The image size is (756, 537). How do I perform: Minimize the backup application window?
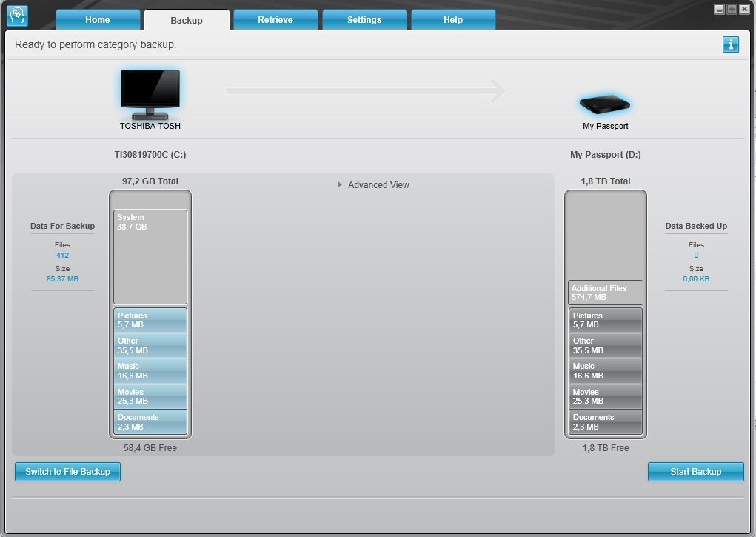pos(719,9)
